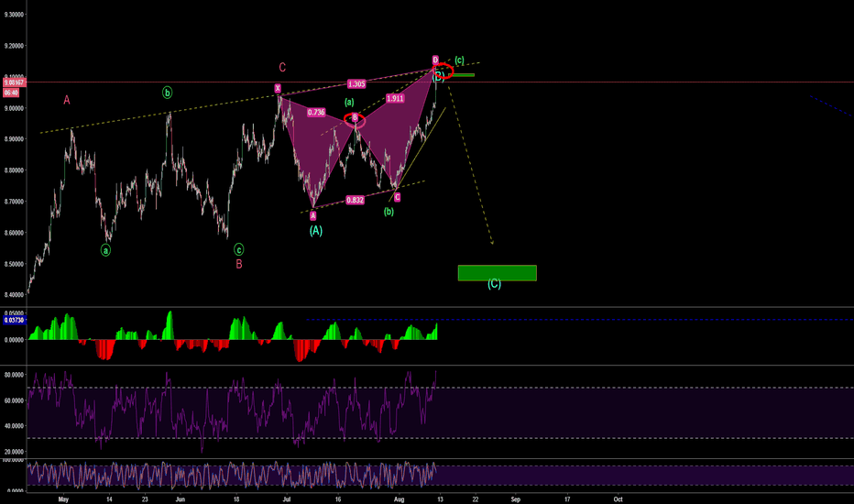Select the 0.832 harmonic ratio label

tap(355, 200)
